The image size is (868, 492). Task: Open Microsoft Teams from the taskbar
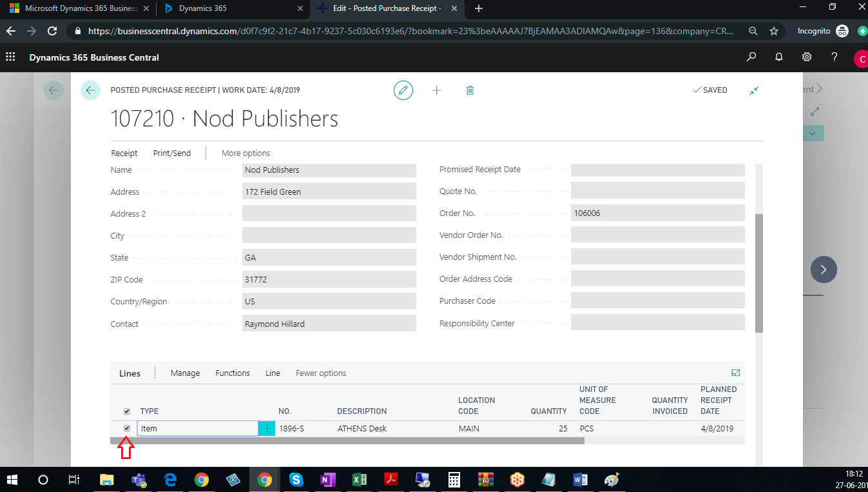(139, 480)
